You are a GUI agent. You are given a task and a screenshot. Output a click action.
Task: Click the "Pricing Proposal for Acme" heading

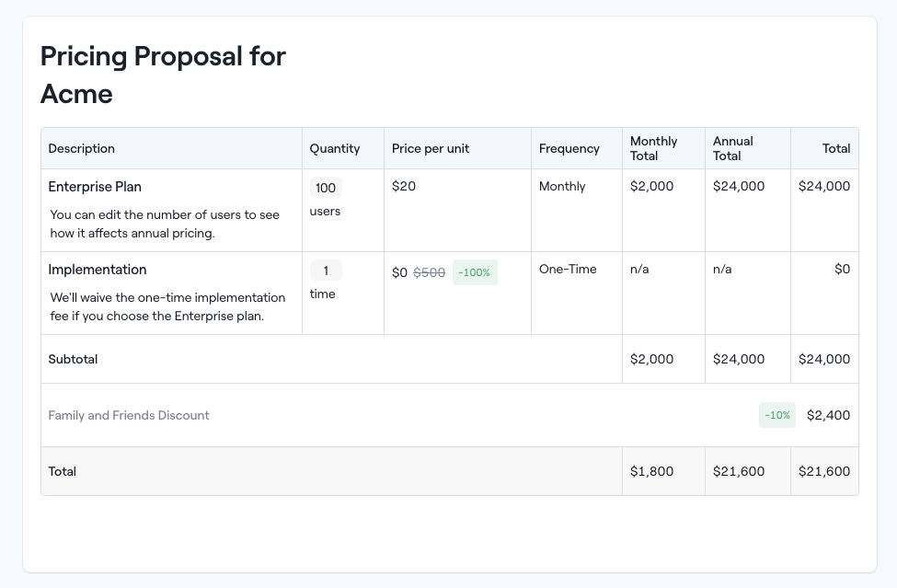click(x=162, y=75)
